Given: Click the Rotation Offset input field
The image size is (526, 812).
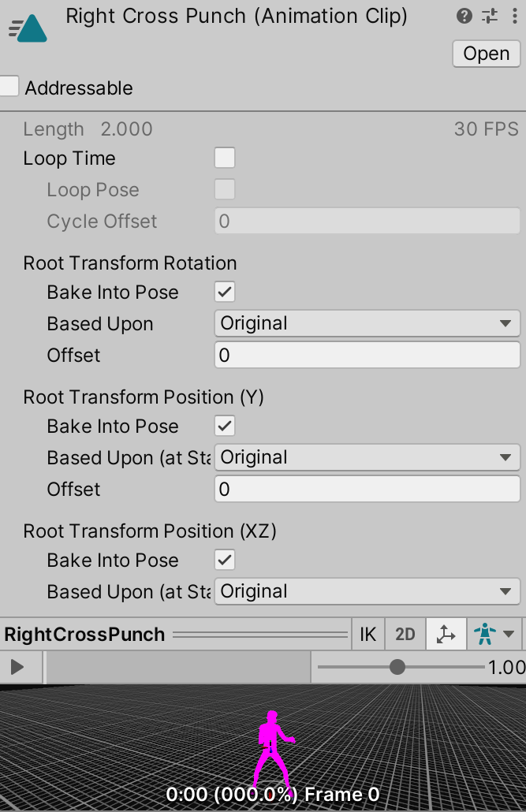Looking at the screenshot, I should tap(367, 355).
